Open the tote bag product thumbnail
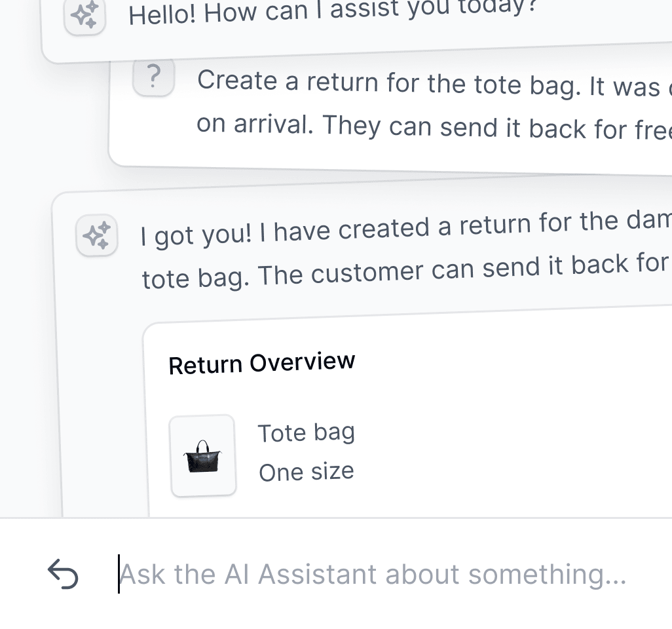 [203, 455]
